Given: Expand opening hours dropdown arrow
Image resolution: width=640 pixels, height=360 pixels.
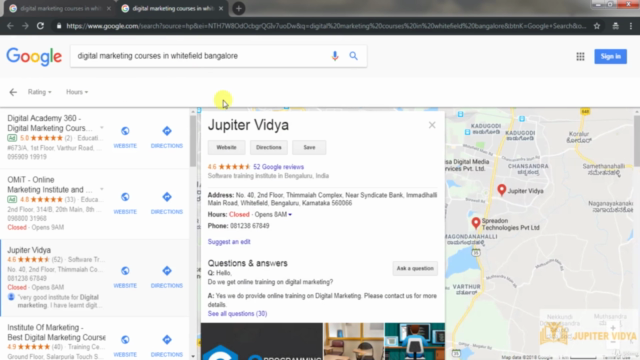Looking at the screenshot, I should pos(290,215).
